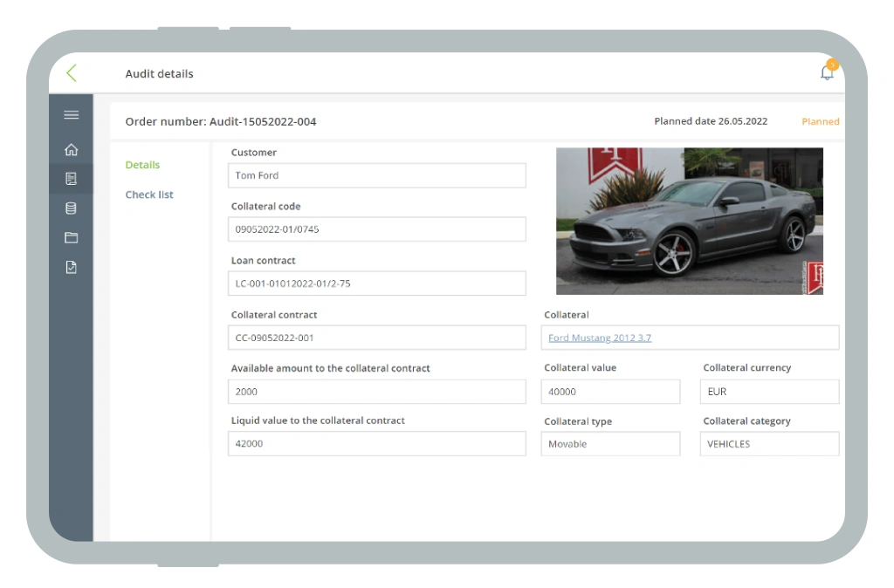Click the Planned date 26.05.2022 text
This screenshot has height=588, width=894.
click(x=711, y=120)
